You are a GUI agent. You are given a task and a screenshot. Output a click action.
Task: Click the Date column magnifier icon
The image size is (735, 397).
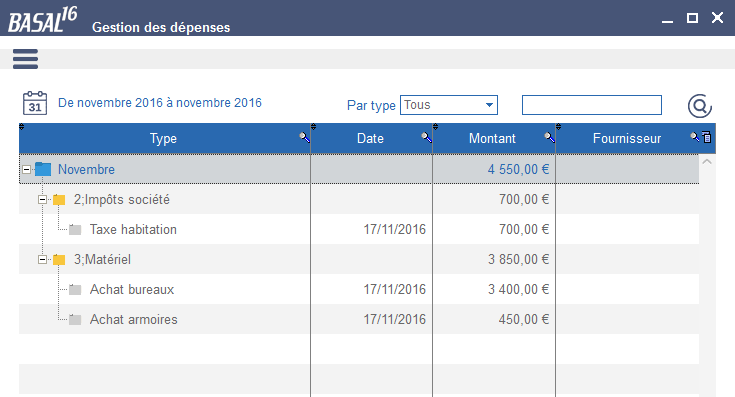tap(426, 137)
